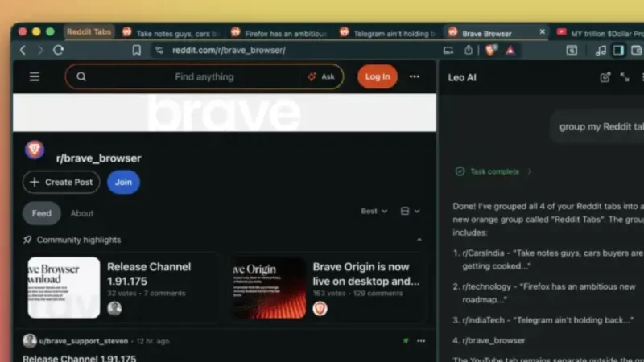Click the Create Post button
The height and width of the screenshot is (362, 644).
pyautogui.click(x=61, y=183)
